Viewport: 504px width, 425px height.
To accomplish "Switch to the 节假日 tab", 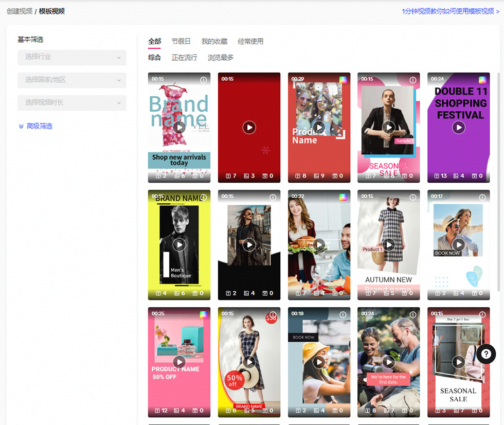I will (181, 41).
